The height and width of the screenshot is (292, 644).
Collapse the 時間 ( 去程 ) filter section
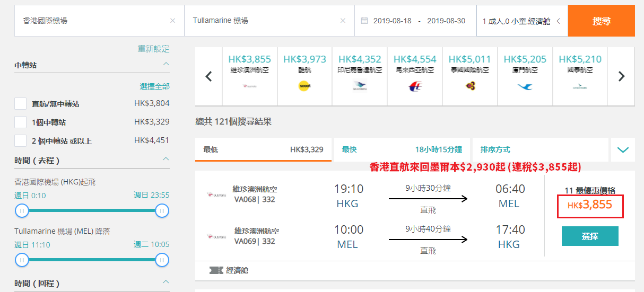pos(166,159)
